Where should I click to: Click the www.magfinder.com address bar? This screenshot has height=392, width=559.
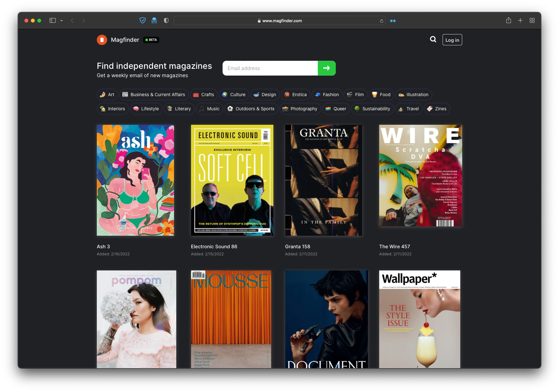(x=279, y=21)
